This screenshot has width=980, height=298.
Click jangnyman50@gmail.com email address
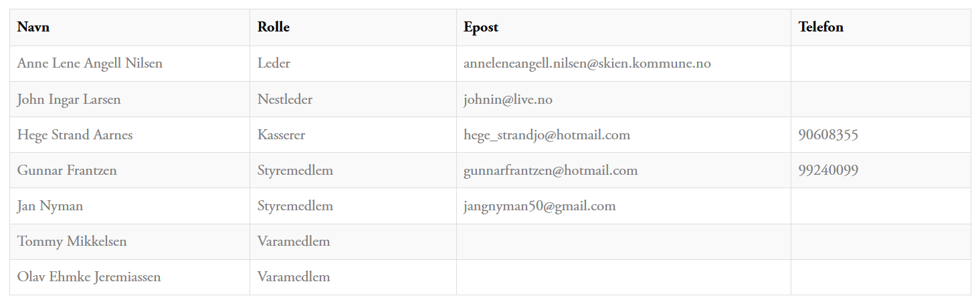click(x=539, y=206)
